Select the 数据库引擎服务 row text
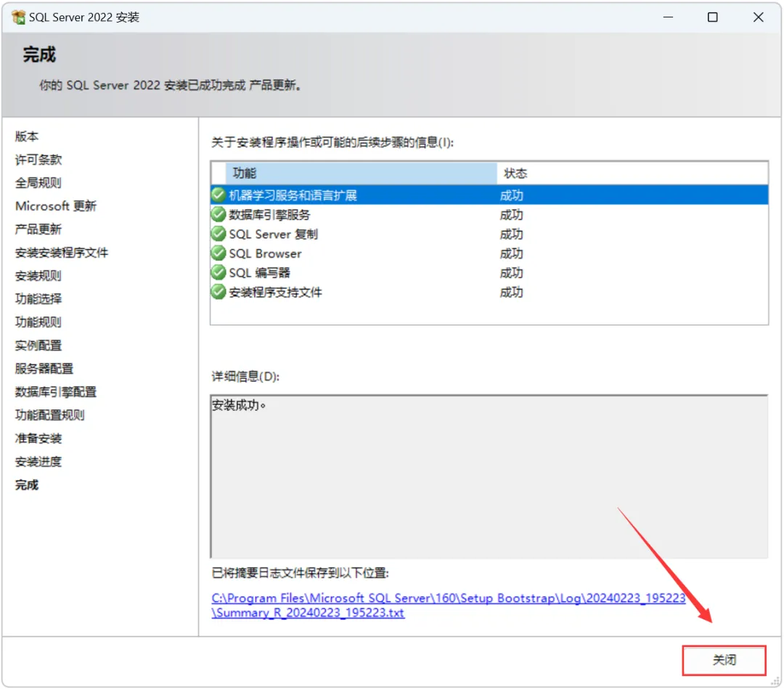 [x=269, y=215]
